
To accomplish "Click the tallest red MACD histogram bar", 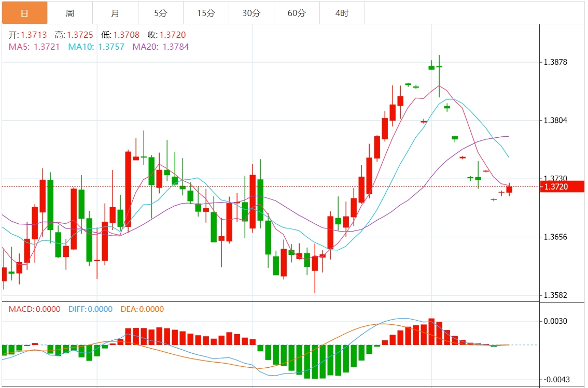I will 431,332.
